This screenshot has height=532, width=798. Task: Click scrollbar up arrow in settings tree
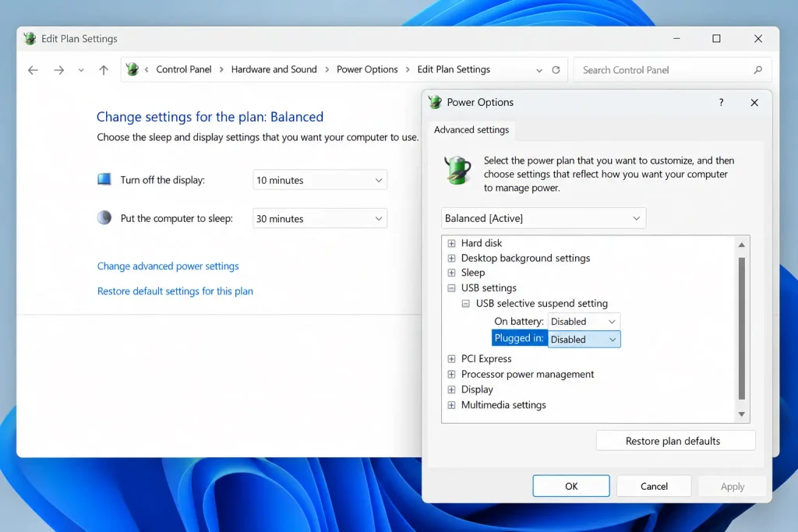tap(742, 245)
